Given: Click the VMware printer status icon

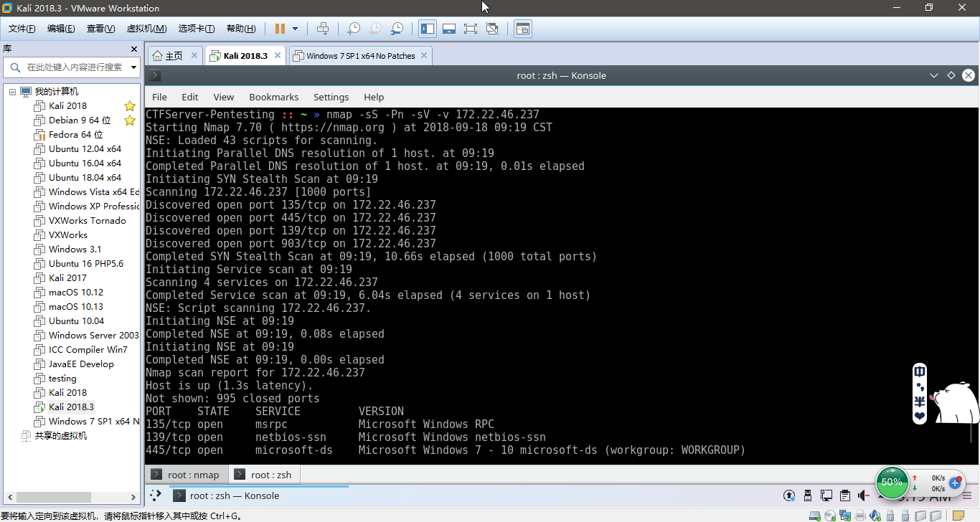Looking at the screenshot, I should [860, 516].
